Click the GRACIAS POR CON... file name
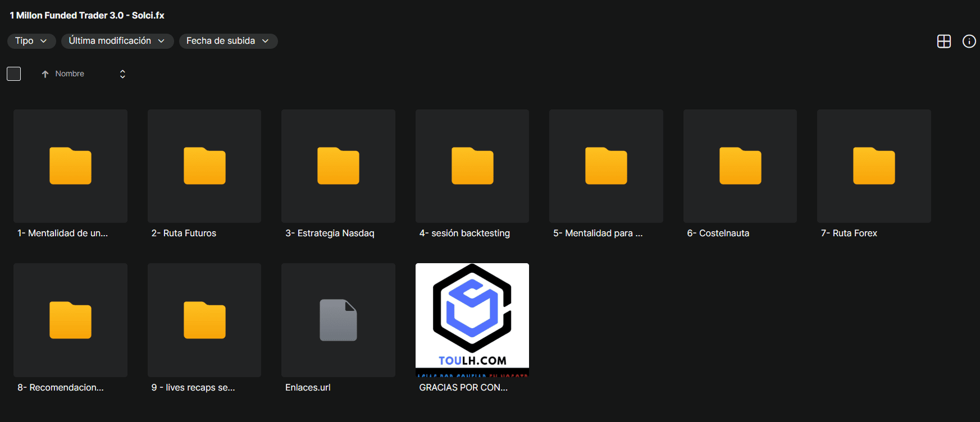Screen dimensions: 980x422 click(x=463, y=387)
